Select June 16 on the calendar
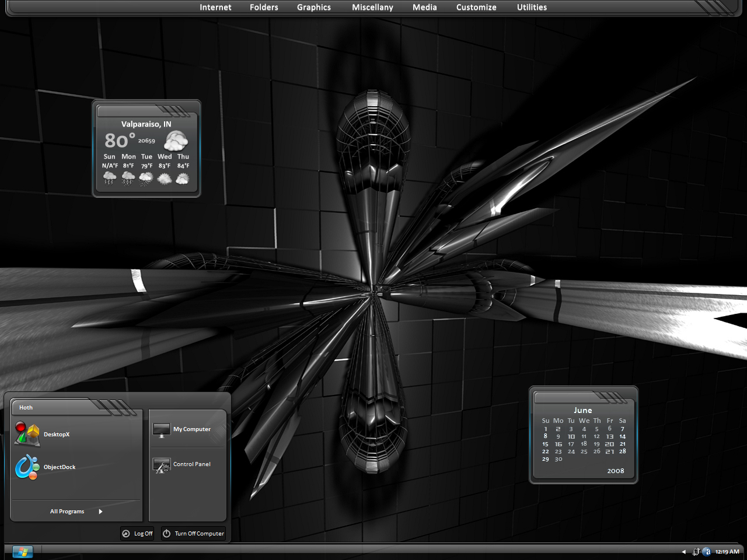The image size is (747, 560). [x=558, y=444]
